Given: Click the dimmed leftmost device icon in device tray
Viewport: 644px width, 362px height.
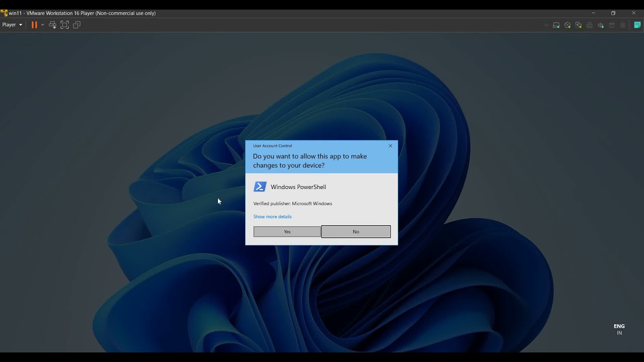Looking at the screenshot, I should 546,25.
